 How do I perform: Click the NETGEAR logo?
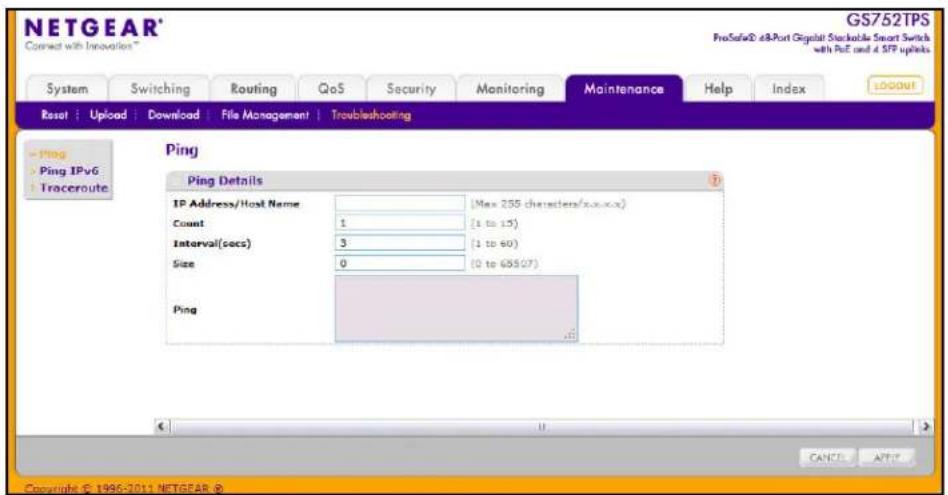[94, 28]
